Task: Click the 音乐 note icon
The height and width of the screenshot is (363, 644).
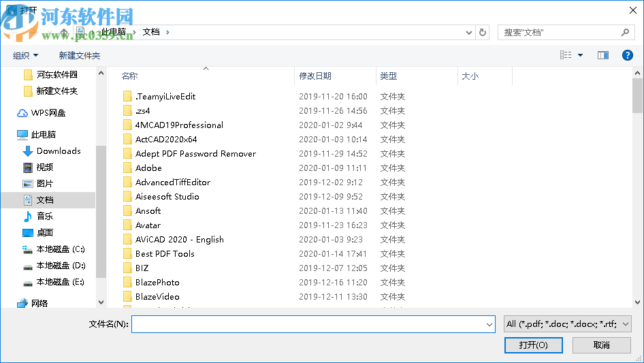Action: (27, 217)
